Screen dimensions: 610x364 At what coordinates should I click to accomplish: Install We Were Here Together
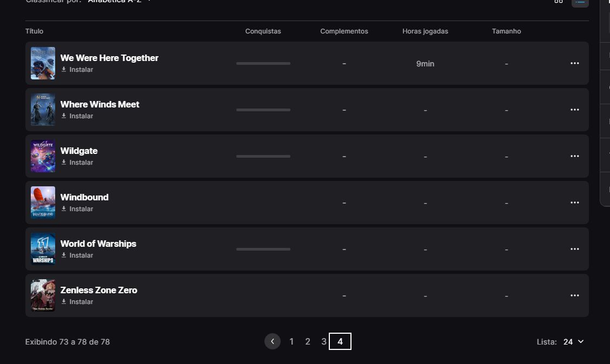[x=77, y=70]
